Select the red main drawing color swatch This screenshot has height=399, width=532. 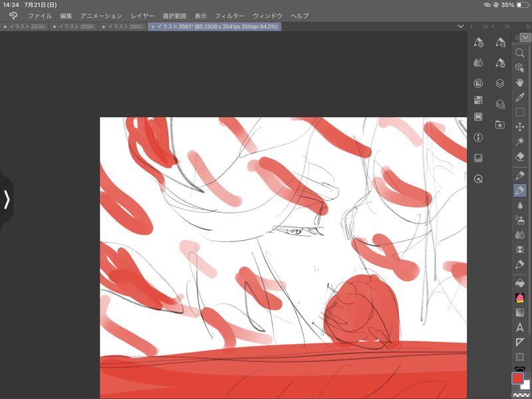pyautogui.click(x=517, y=378)
